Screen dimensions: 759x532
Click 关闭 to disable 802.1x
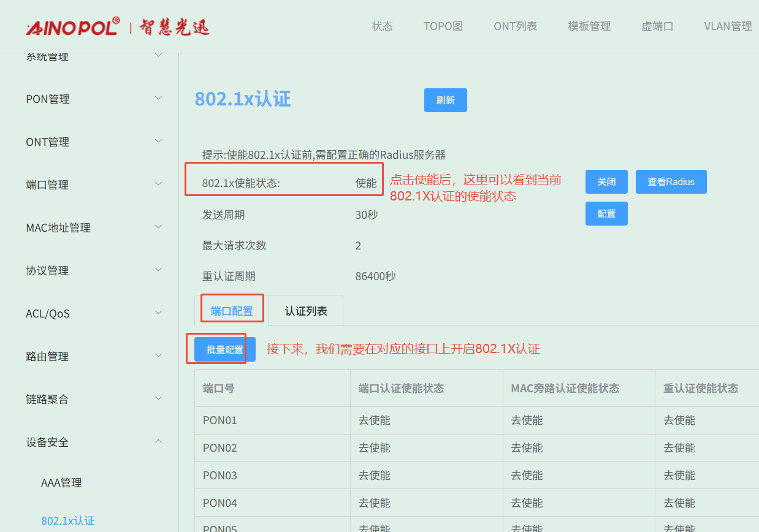pyautogui.click(x=606, y=182)
